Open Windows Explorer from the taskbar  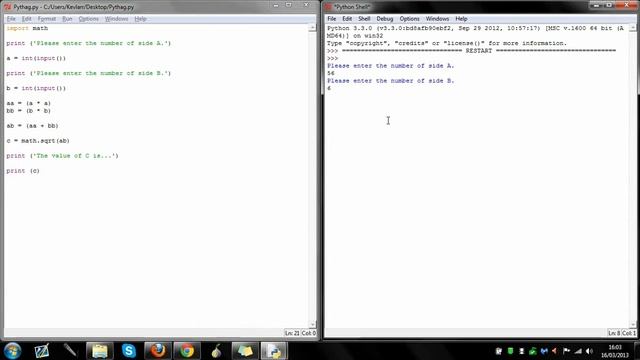100,351
